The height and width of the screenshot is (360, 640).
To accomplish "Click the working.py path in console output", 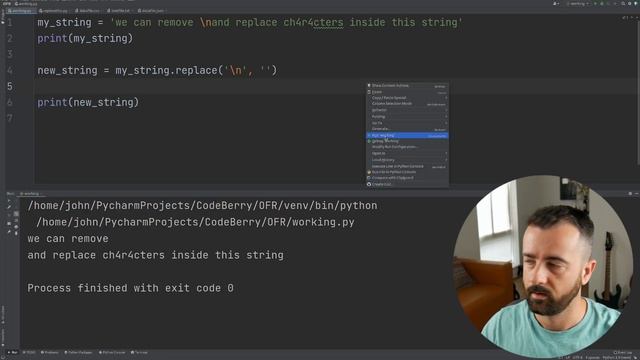I will 195,222.
